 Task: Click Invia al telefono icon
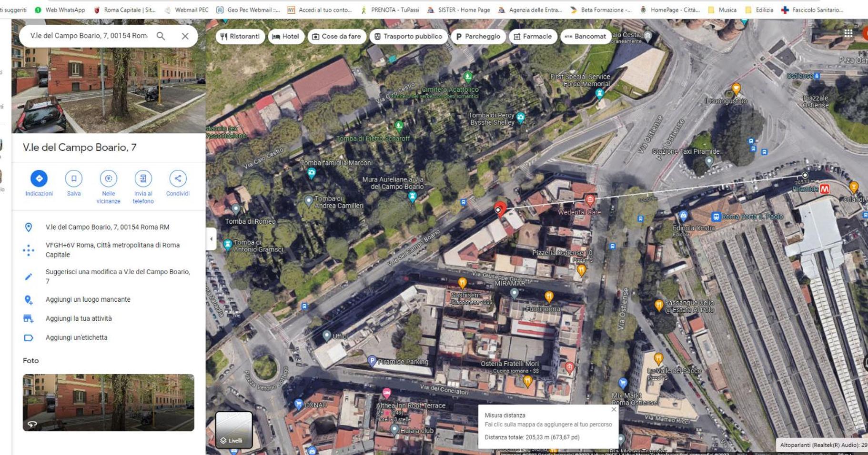pos(143,178)
